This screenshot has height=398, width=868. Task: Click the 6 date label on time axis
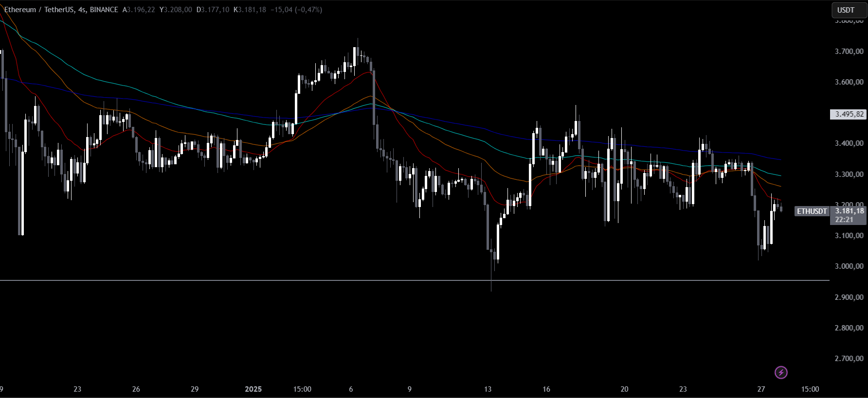(x=351, y=389)
